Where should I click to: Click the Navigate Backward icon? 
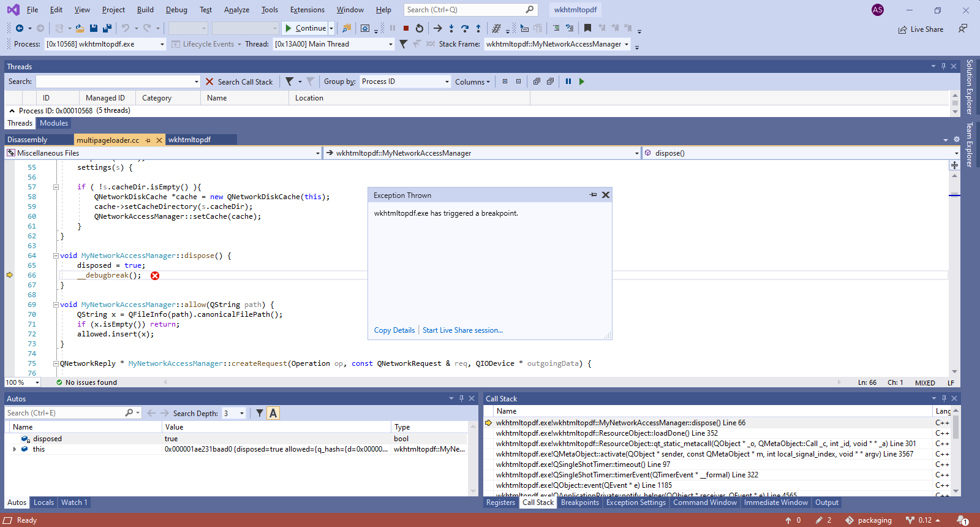[x=20, y=28]
